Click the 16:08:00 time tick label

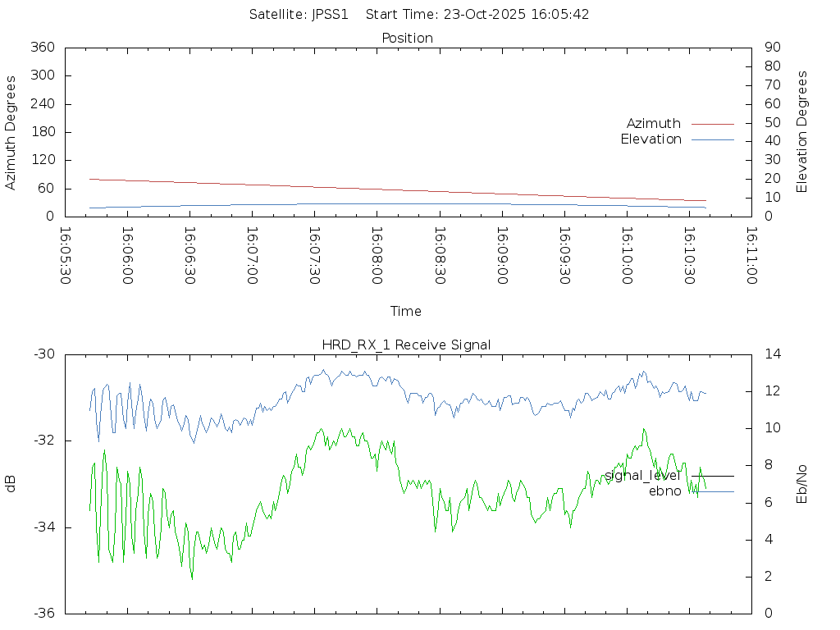coord(377,256)
